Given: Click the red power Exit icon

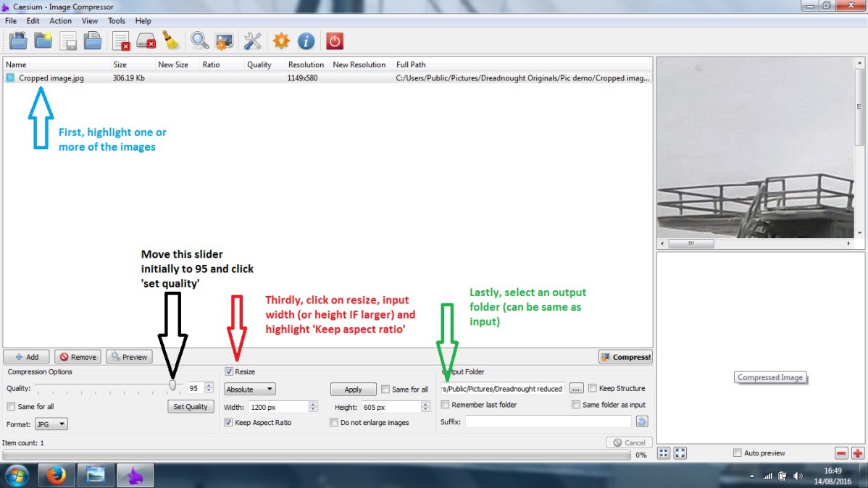Looking at the screenshot, I should 334,41.
